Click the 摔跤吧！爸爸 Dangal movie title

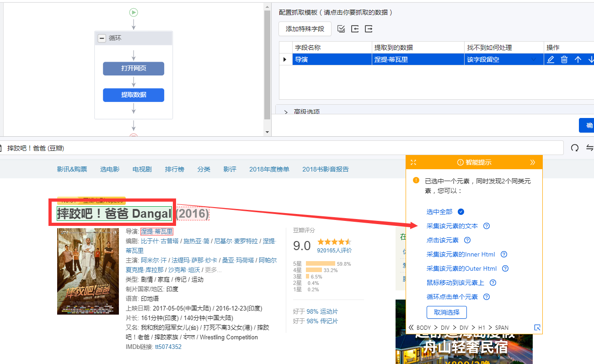click(x=114, y=214)
